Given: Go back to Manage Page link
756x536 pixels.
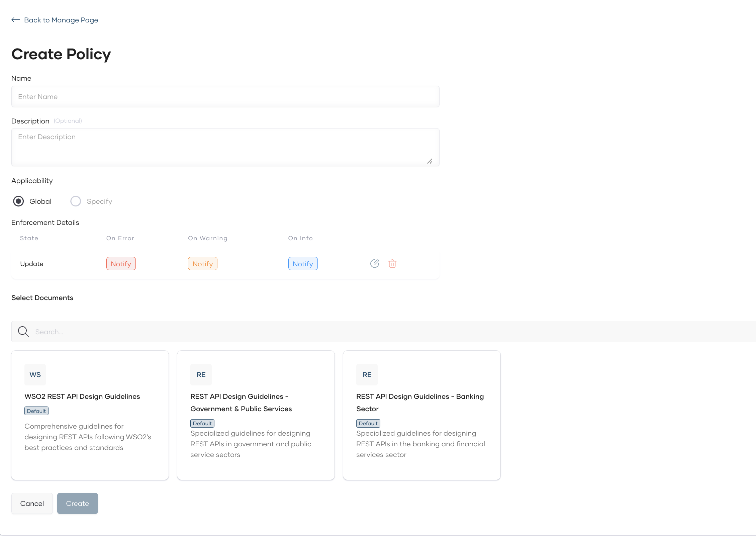Looking at the screenshot, I should click(61, 20).
